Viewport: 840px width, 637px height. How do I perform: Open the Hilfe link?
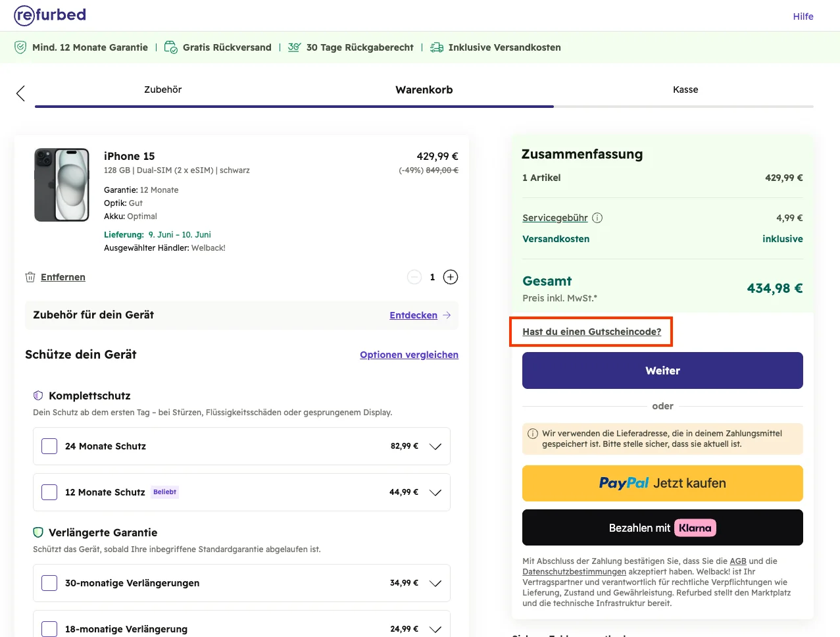tap(803, 16)
